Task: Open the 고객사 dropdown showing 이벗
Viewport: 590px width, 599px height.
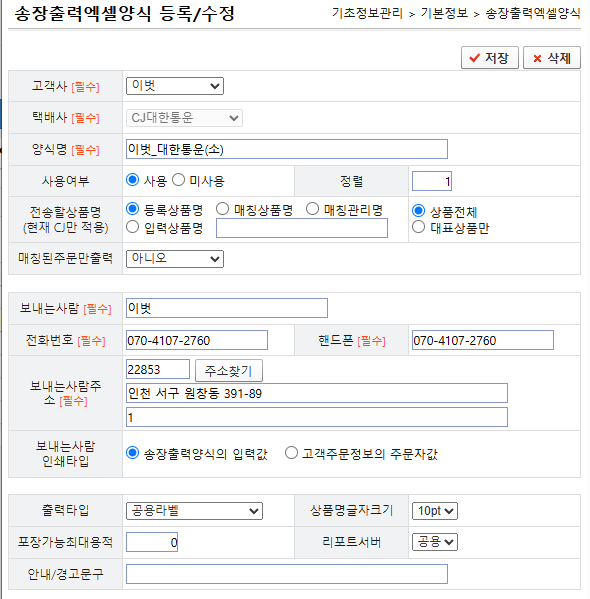Action: (175, 86)
